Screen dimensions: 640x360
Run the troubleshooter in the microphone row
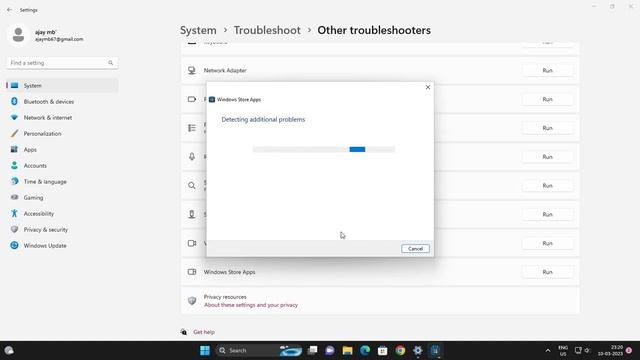pyautogui.click(x=547, y=157)
